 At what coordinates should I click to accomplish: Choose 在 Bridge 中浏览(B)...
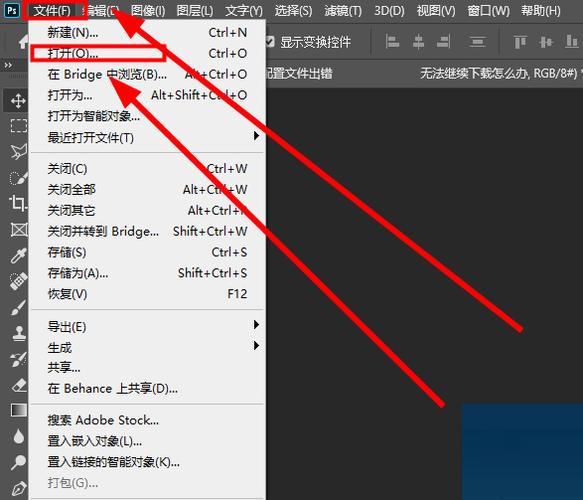pos(147,74)
